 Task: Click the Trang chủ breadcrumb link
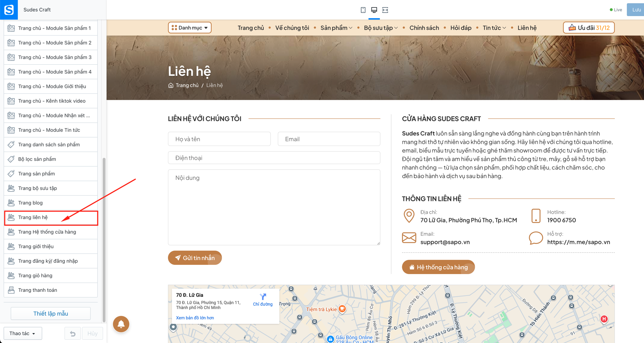tap(187, 85)
